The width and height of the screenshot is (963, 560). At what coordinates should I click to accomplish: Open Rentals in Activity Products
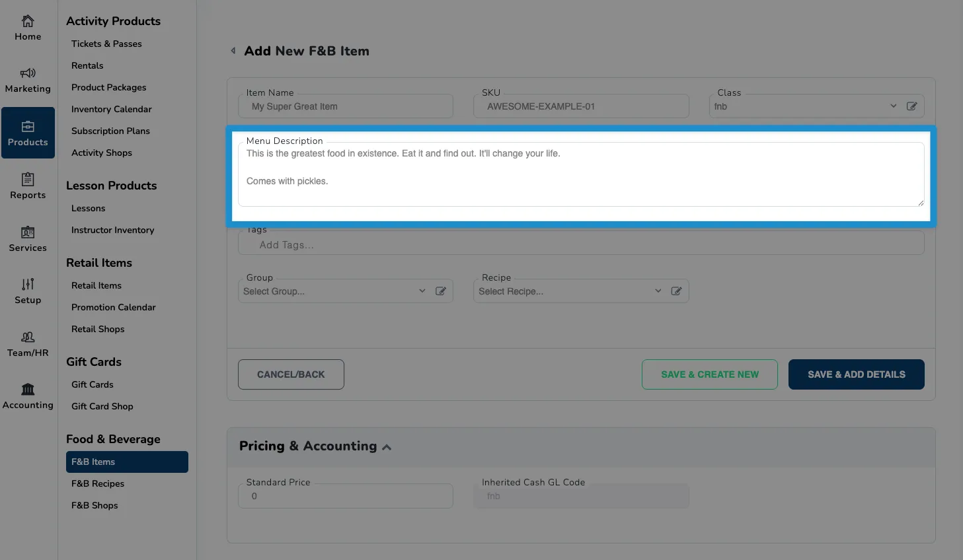(87, 65)
